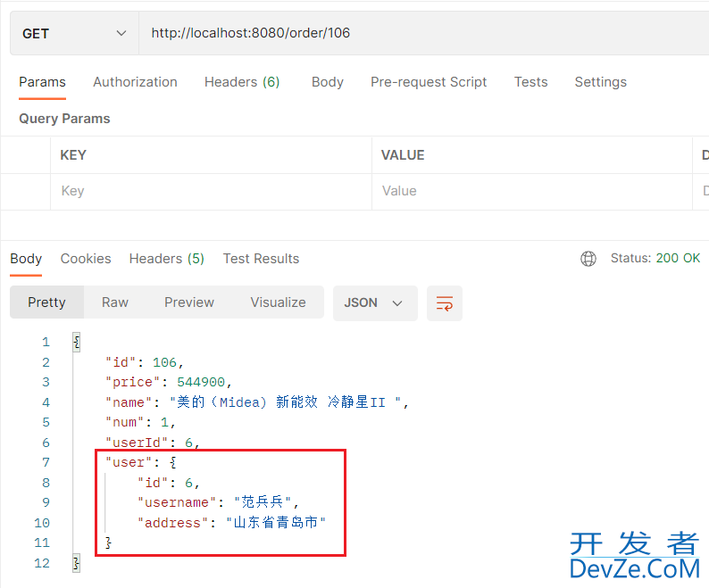Open the GET method dropdown
This screenshot has height=588, width=709.
74,33
